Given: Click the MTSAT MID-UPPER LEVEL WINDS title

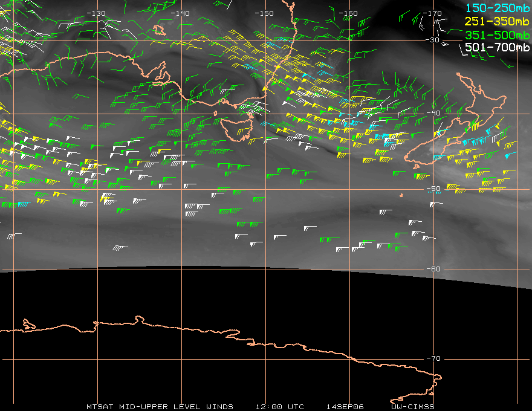Looking at the screenshot, I should point(160,406).
